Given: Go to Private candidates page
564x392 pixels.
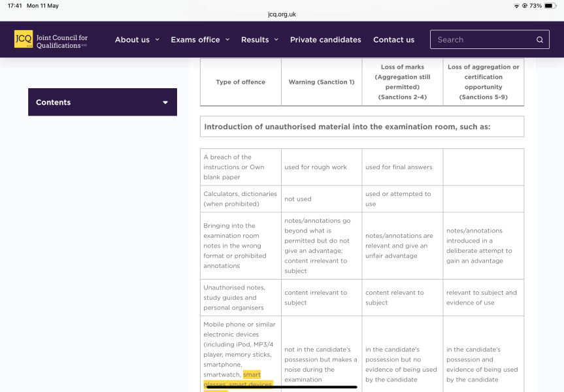Looking at the screenshot, I should coord(325,40).
